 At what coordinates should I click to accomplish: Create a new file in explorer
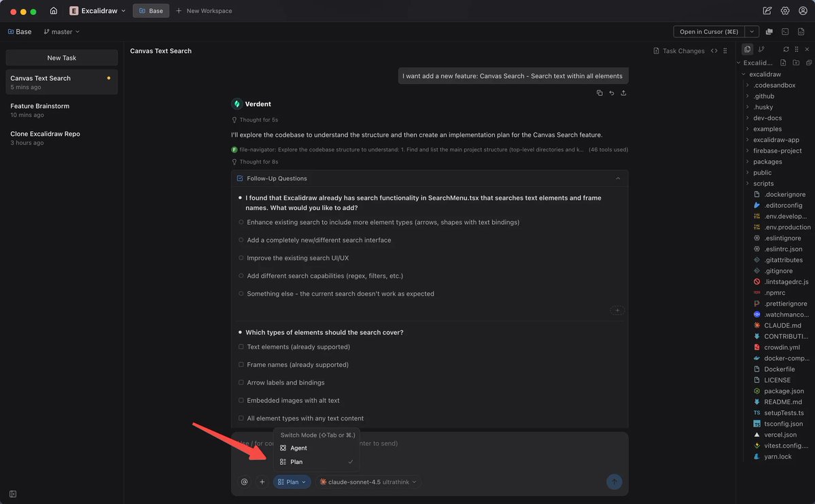point(783,62)
